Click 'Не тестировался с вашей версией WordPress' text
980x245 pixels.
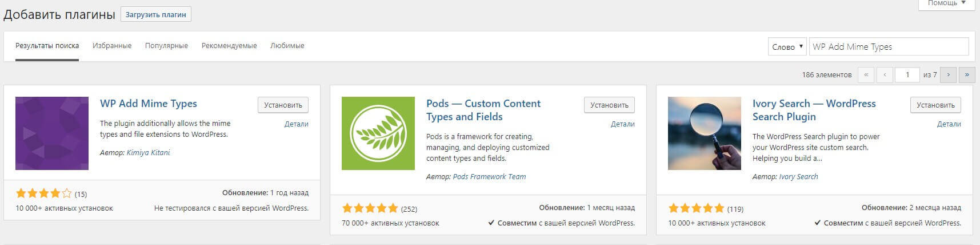(x=231, y=208)
